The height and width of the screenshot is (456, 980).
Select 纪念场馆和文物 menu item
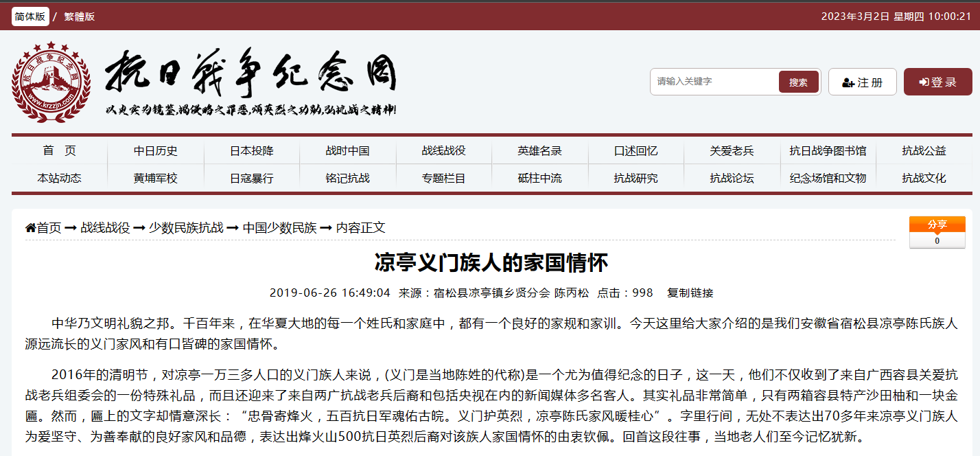tap(828, 179)
